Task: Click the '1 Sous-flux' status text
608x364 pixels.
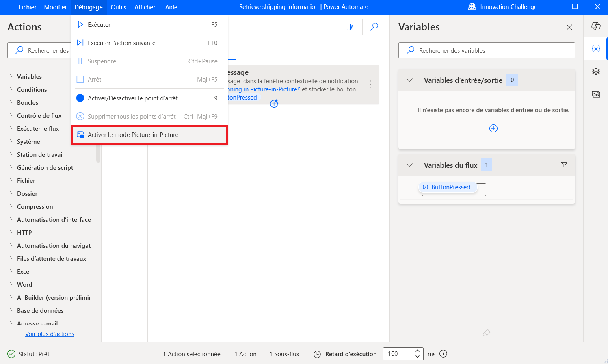Action: [x=284, y=354]
